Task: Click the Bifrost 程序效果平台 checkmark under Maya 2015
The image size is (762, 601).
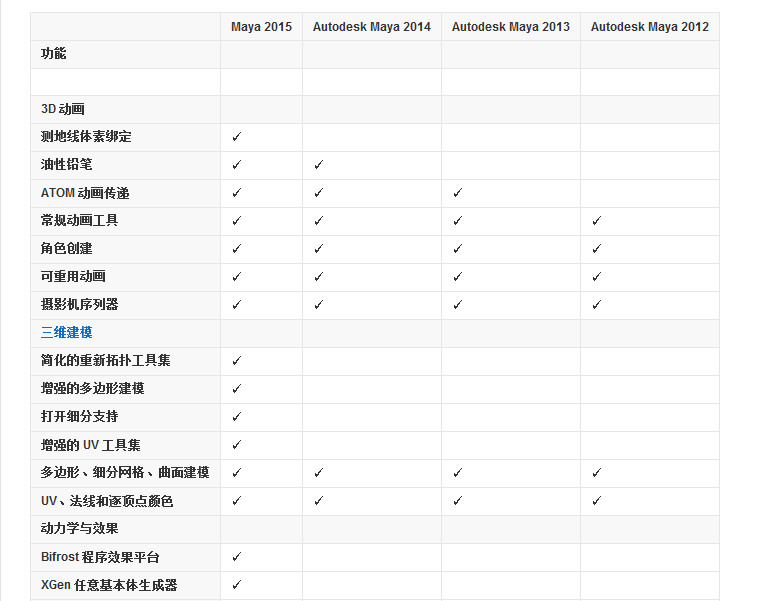Action: 237,557
